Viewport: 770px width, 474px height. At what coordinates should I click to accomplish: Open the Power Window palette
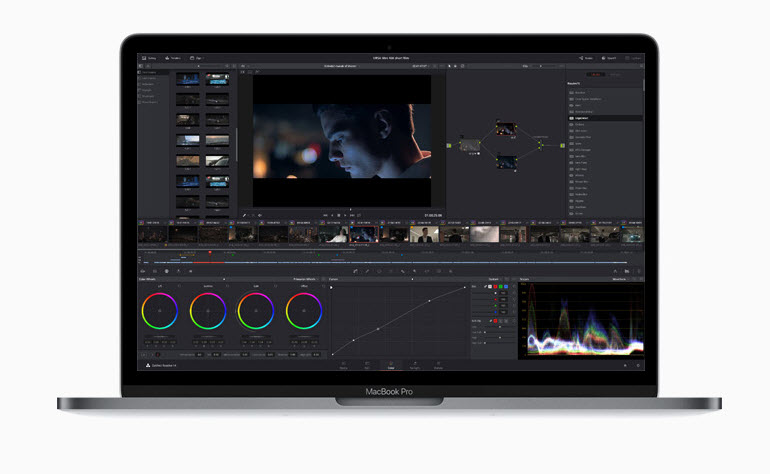(x=379, y=271)
